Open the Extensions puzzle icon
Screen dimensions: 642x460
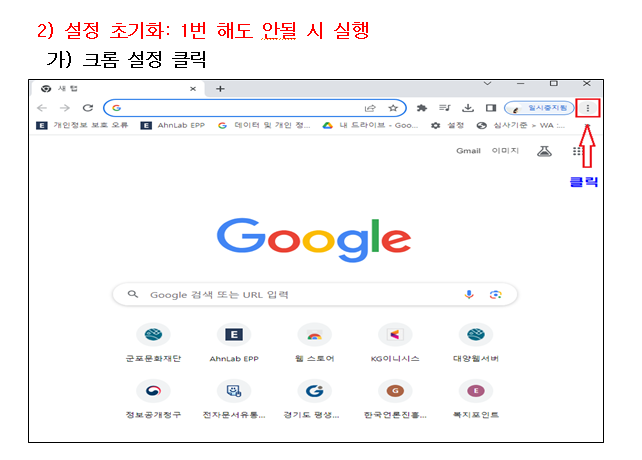[x=422, y=108]
